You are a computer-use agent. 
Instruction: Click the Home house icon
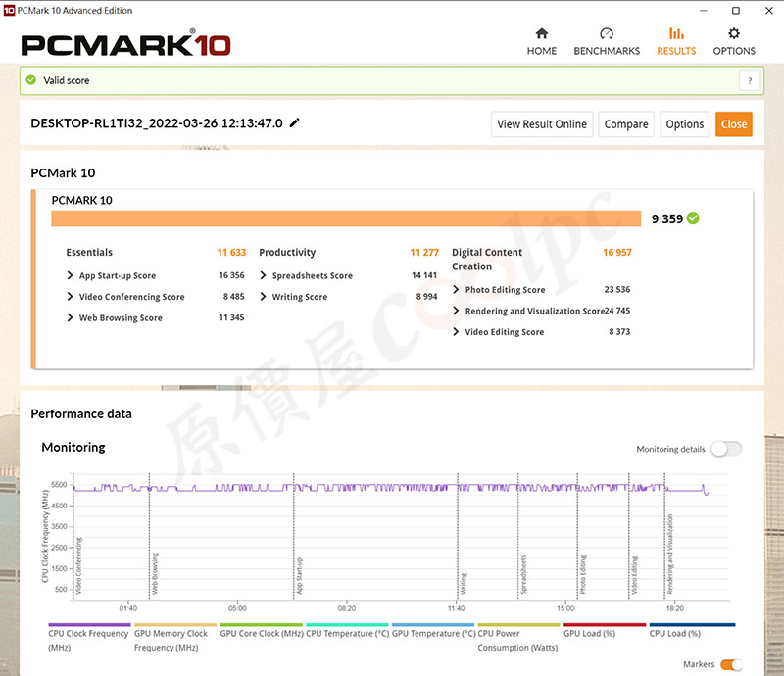pos(542,33)
